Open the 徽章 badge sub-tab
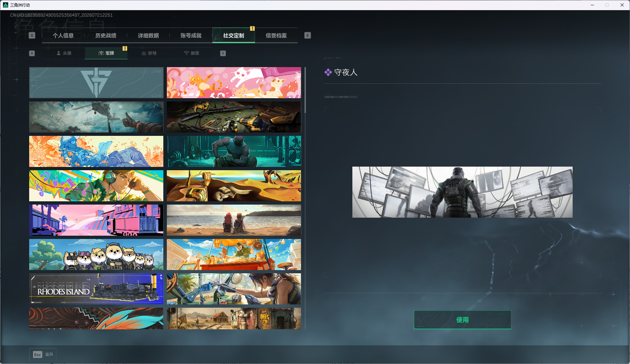This screenshot has width=630, height=364. click(191, 53)
